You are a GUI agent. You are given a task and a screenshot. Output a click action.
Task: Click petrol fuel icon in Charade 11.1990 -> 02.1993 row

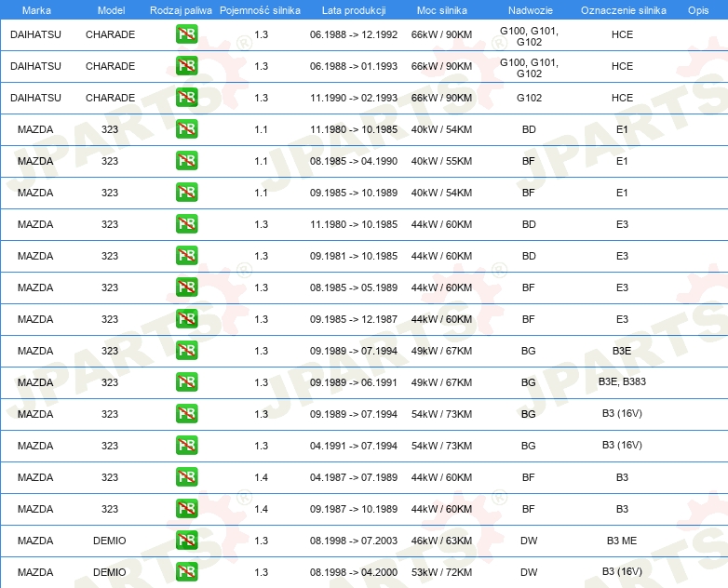pyautogui.click(x=186, y=98)
